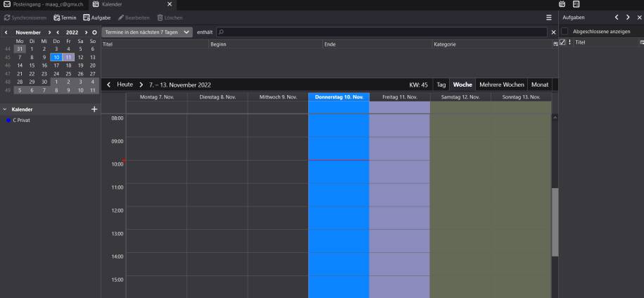Enable Abgeschlossene anzeigen checkbox
The height and width of the screenshot is (298, 644).
point(565,31)
